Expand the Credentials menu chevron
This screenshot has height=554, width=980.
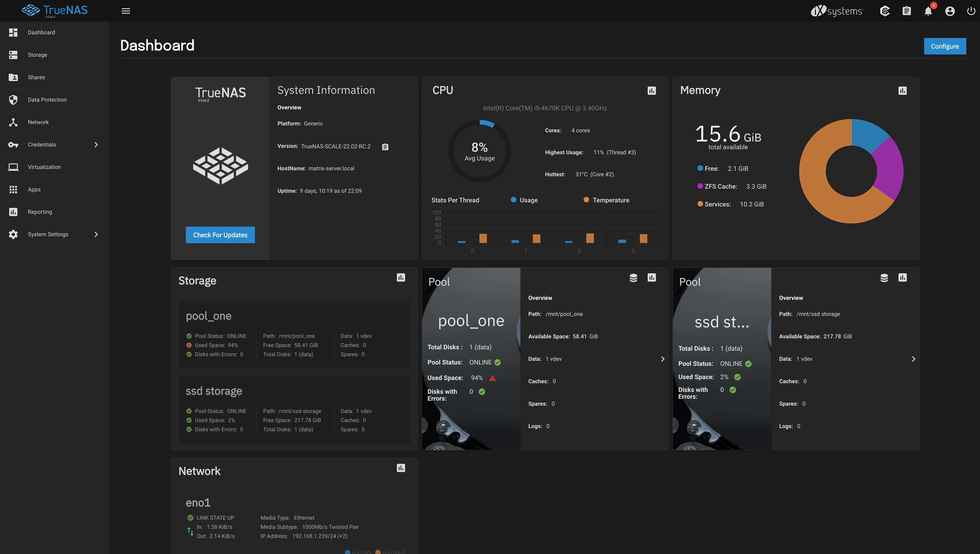tap(96, 145)
